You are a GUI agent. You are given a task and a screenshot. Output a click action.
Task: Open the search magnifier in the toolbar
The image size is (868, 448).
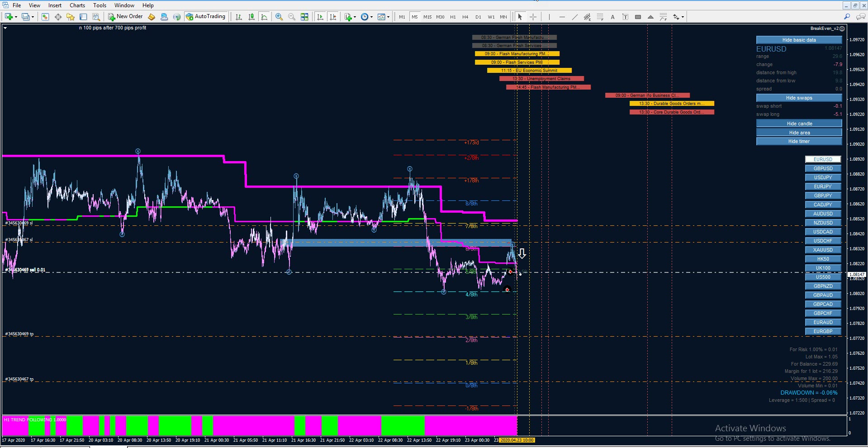847,17
